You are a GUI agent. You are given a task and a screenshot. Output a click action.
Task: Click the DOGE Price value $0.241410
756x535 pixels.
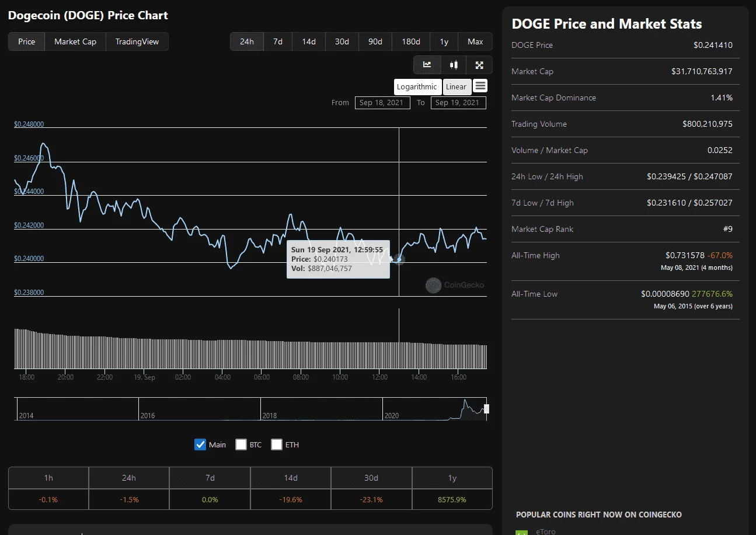point(713,45)
